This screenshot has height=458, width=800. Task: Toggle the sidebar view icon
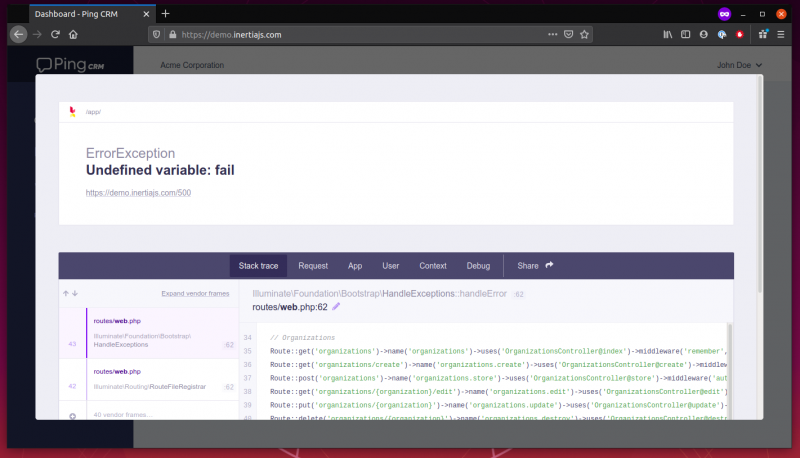(686, 35)
